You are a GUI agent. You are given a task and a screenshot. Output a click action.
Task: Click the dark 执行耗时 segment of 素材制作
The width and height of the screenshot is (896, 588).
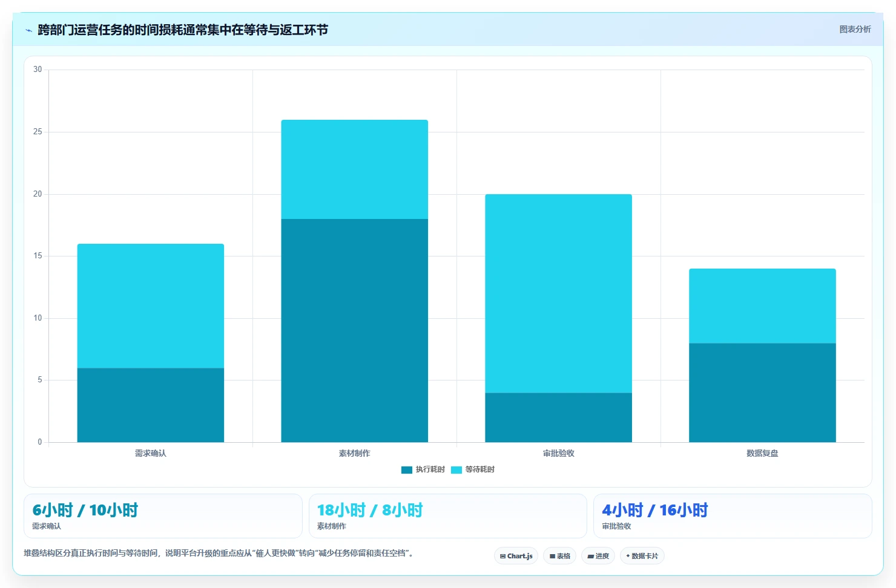pyautogui.click(x=355, y=330)
